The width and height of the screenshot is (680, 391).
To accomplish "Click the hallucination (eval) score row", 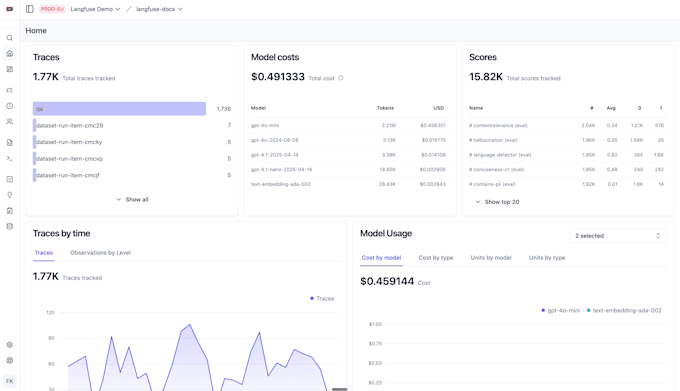I will click(x=568, y=140).
